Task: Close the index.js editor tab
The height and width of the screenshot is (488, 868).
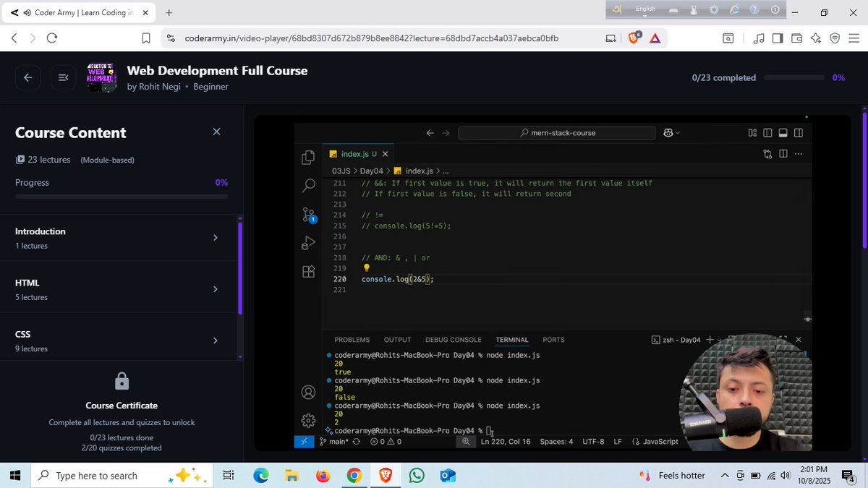Action: pos(386,154)
